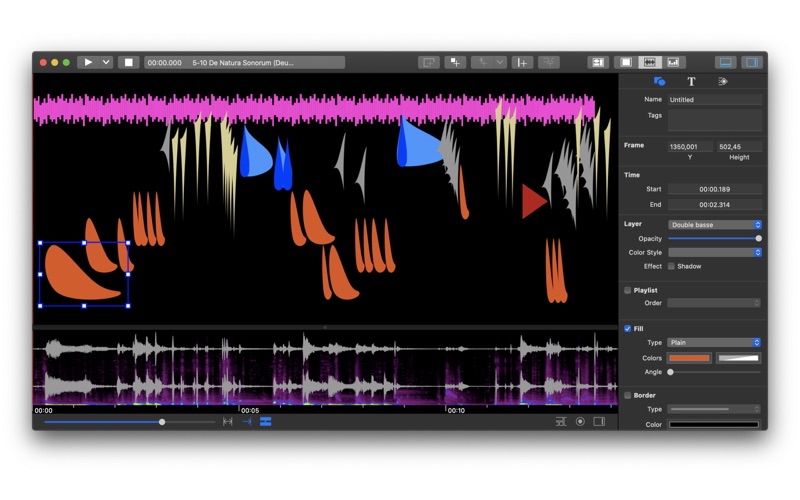Click the Play button in the toolbar
The height and width of the screenshot is (500, 800).
pyautogui.click(x=88, y=62)
